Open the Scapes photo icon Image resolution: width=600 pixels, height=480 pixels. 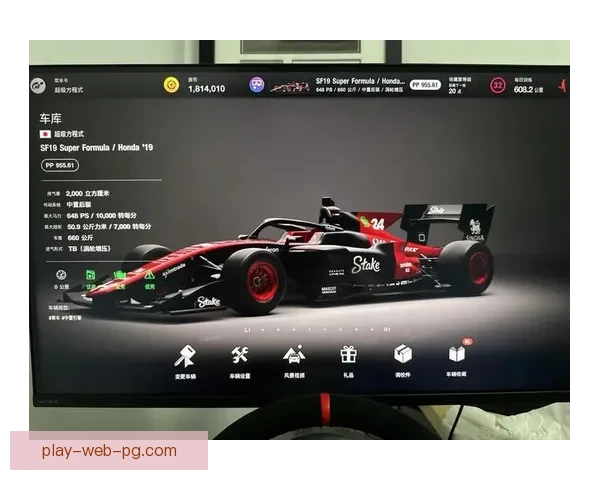coord(294,354)
